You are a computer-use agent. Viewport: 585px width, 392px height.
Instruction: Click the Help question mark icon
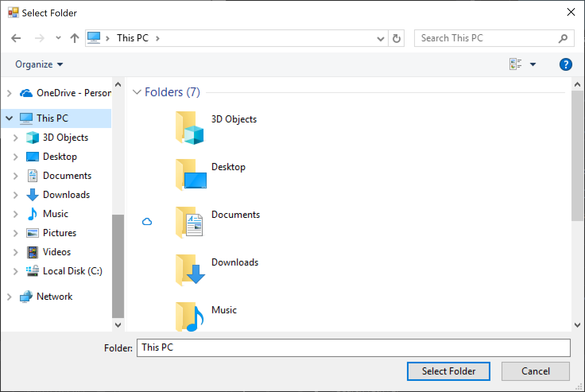566,64
